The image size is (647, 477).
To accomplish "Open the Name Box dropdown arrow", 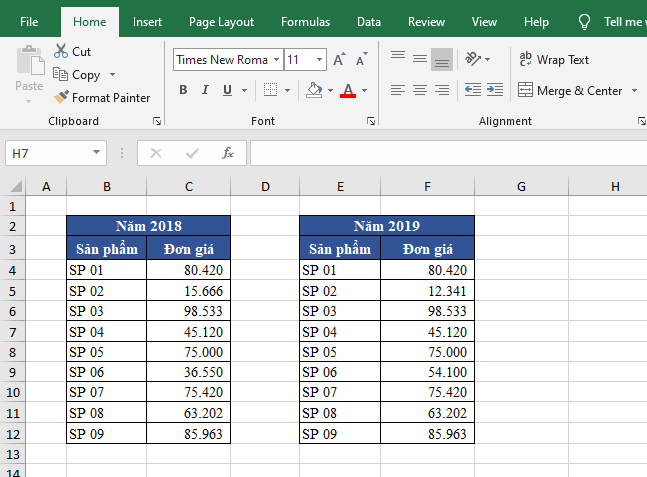I will 97,153.
